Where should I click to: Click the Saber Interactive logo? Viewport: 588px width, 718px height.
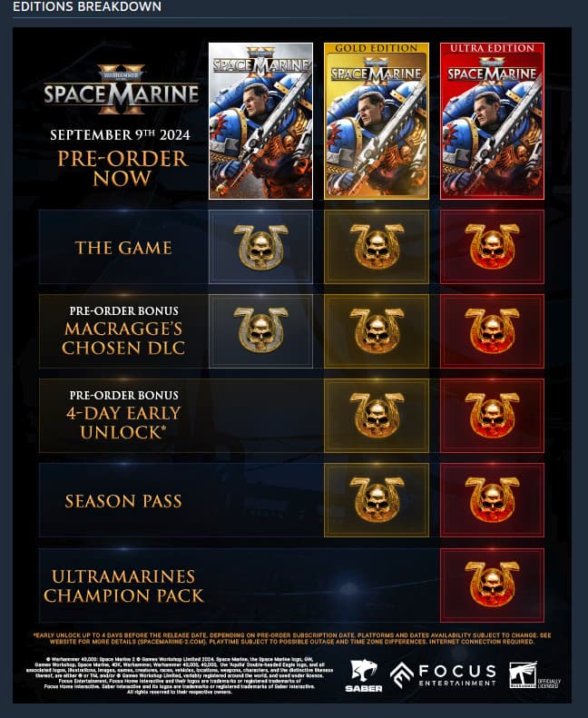[364, 676]
